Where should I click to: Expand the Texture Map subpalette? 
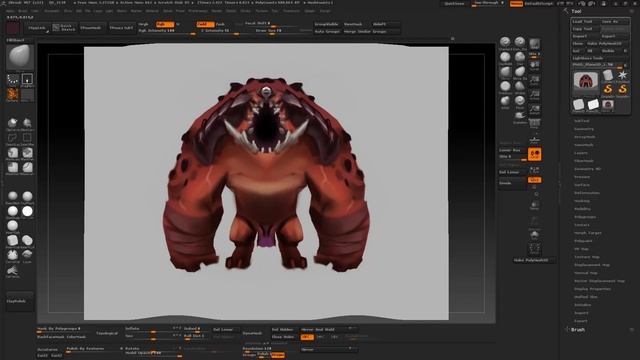coord(587,257)
